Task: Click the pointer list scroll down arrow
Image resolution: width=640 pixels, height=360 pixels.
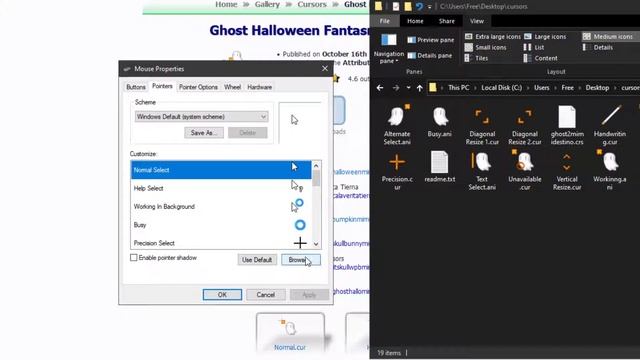Action: click(316, 244)
